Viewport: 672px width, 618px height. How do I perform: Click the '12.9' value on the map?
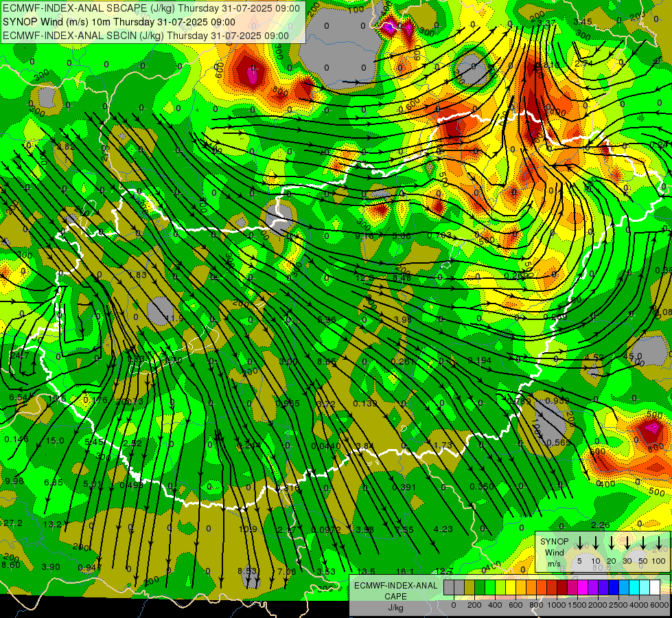(364, 278)
